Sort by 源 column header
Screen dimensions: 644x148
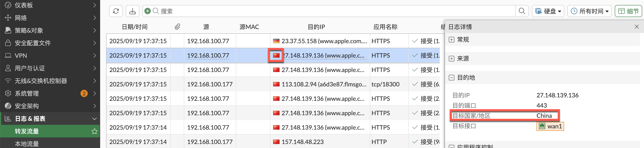coord(206,27)
